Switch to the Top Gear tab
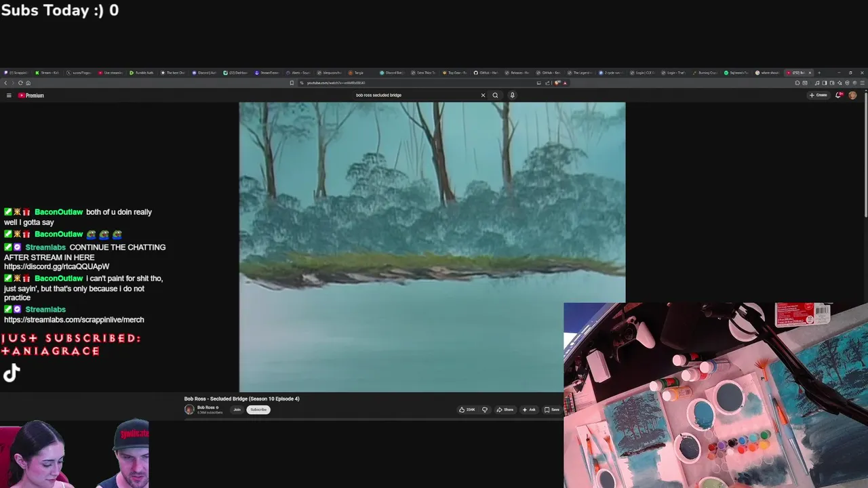This screenshot has width=868, height=488. coord(455,73)
